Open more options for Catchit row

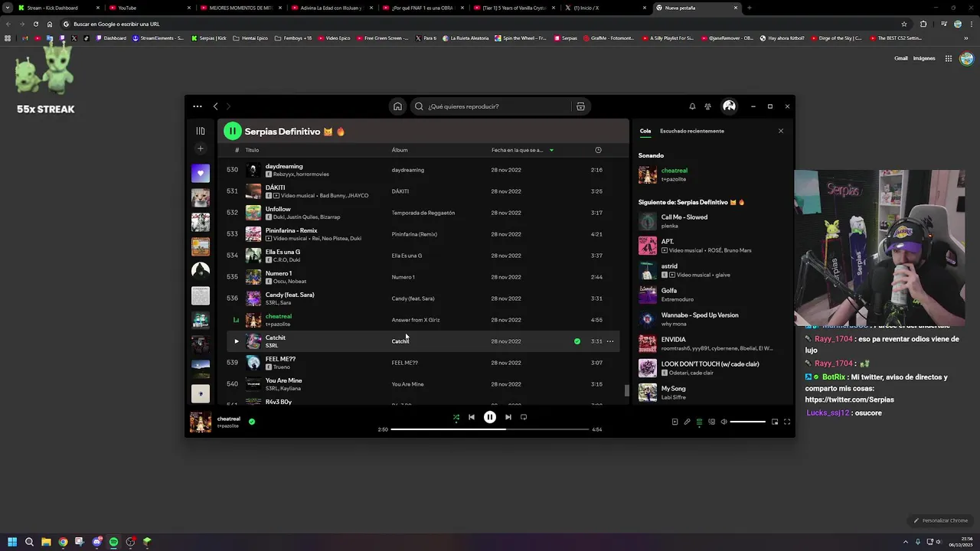610,341
